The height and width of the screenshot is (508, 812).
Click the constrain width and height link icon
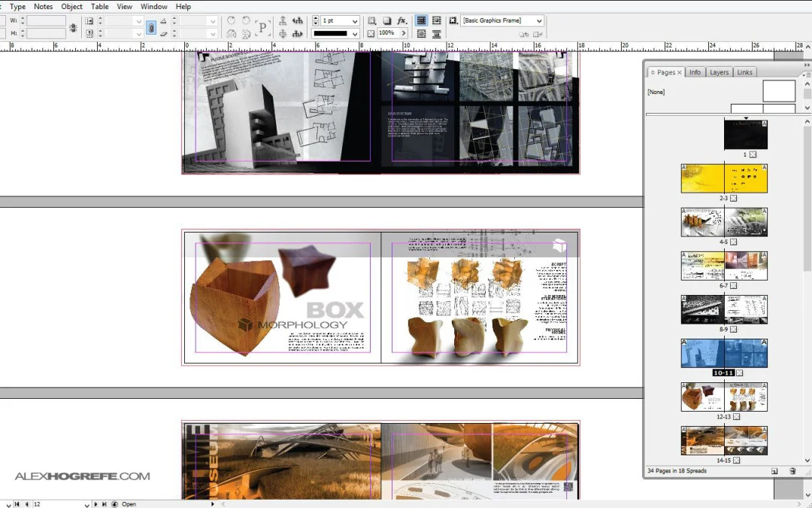point(73,28)
